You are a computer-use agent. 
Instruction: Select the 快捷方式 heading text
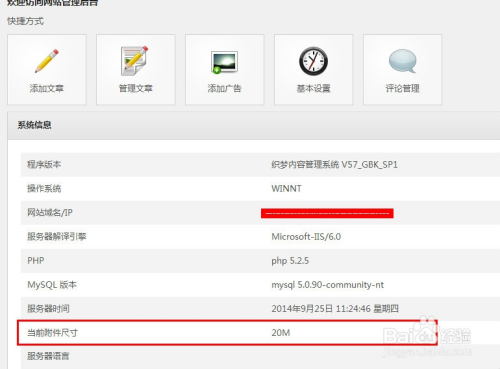tap(25, 21)
